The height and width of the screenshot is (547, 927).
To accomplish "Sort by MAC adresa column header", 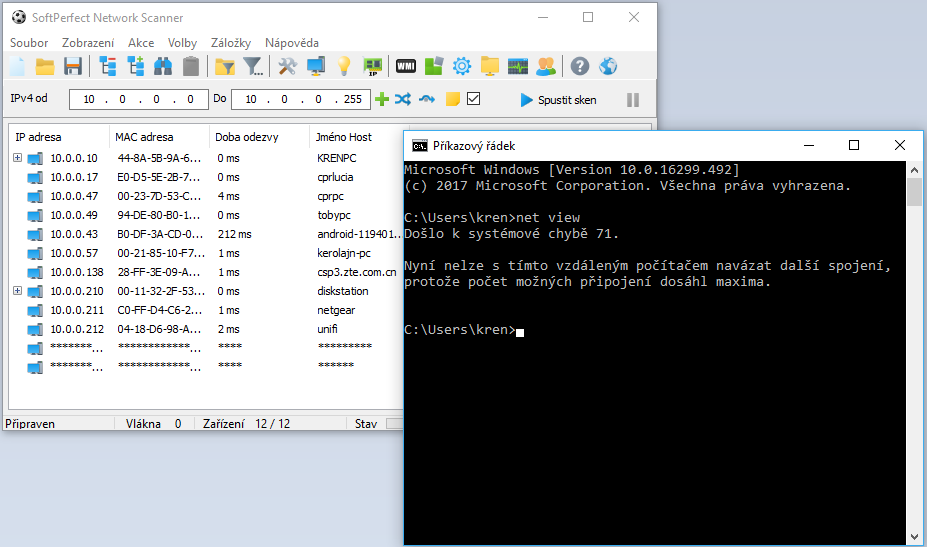I will point(159,137).
